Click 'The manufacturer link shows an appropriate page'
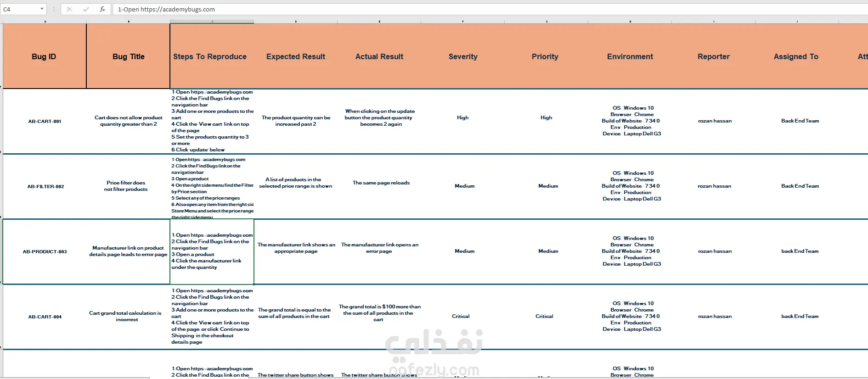Viewport: 868px width, 379px height. 296,248
